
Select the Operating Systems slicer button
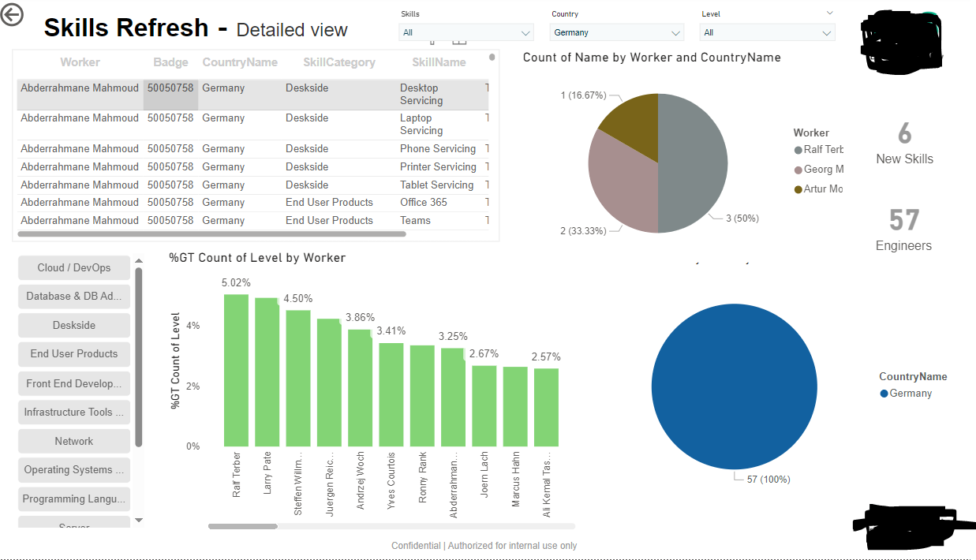tap(74, 469)
